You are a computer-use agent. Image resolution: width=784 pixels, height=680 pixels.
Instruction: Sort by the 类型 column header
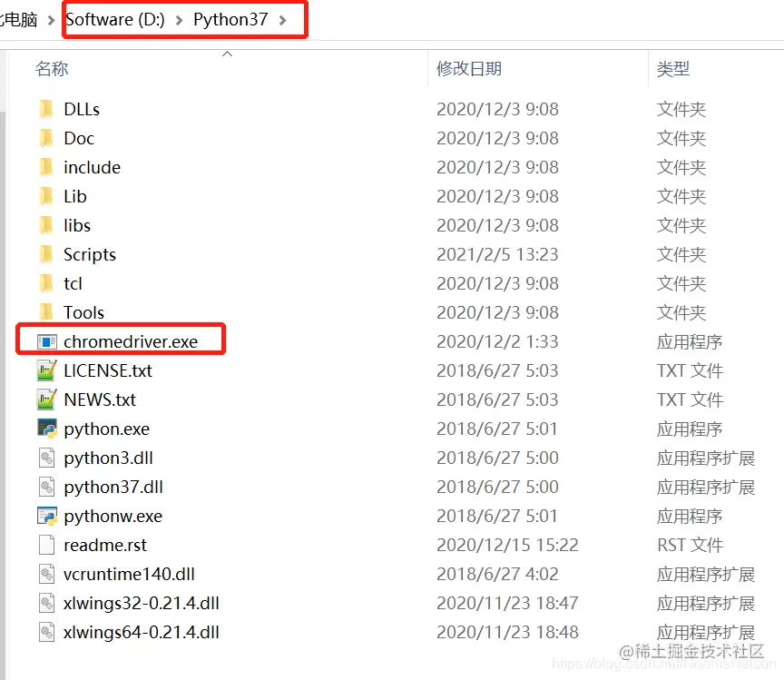point(673,69)
